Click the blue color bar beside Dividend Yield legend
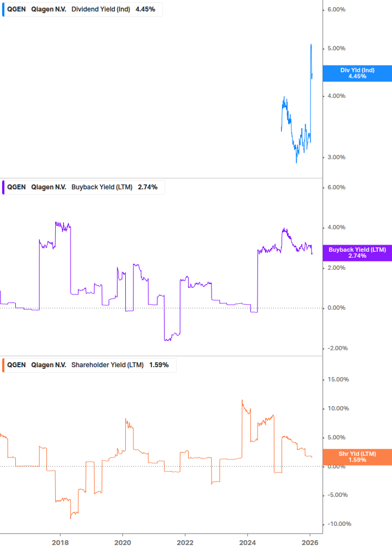392x550 pixels. (x=3, y=9)
